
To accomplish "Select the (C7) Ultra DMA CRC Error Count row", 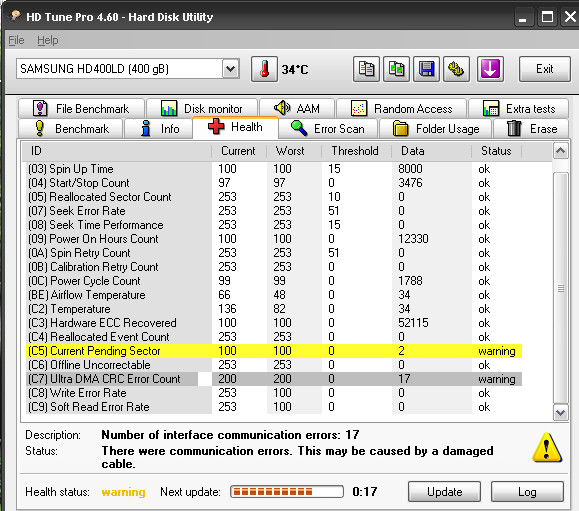I will [x=275, y=379].
